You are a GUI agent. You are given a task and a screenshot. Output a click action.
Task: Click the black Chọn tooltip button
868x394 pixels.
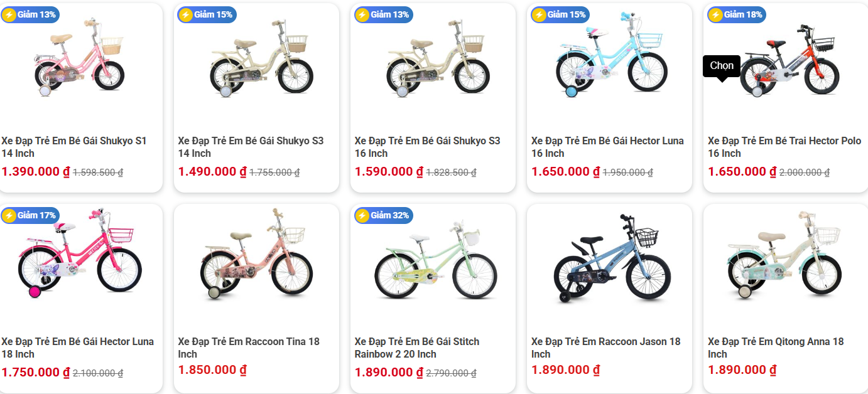[x=722, y=66]
